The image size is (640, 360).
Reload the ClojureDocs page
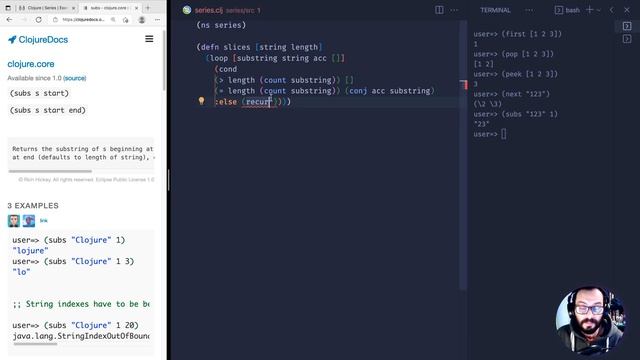click(38, 20)
